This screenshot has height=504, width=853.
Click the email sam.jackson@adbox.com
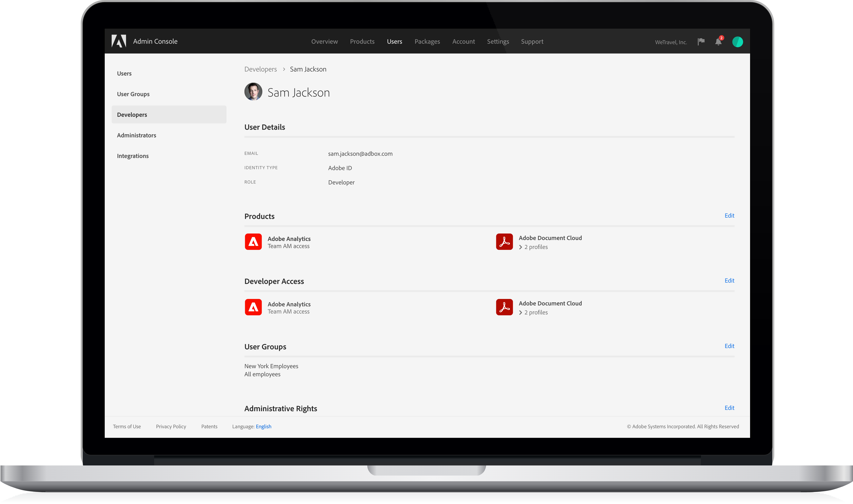(360, 154)
